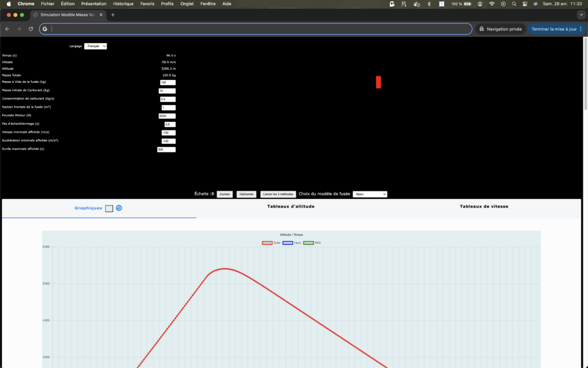Click the Pas d'échantillonnage input field

[170, 124]
